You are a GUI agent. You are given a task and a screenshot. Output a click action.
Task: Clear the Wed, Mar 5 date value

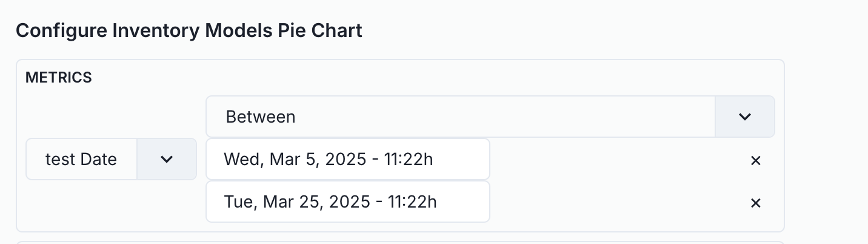(x=755, y=160)
